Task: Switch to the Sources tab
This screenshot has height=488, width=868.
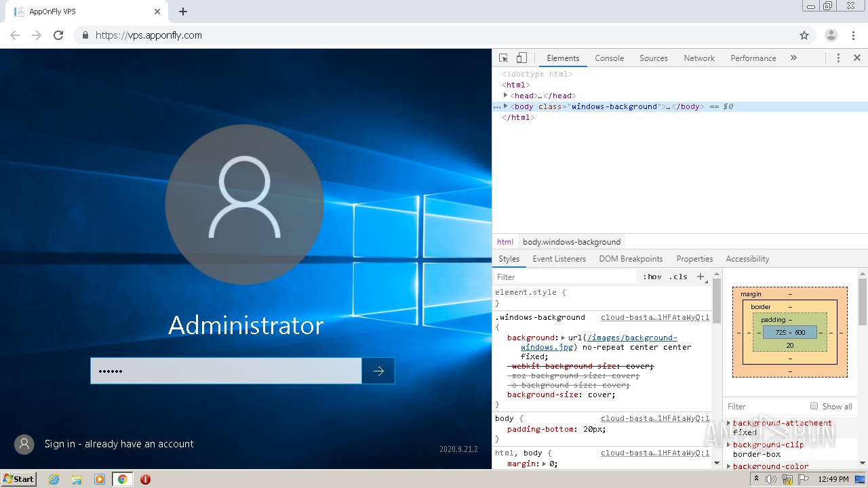Action: (x=654, y=58)
